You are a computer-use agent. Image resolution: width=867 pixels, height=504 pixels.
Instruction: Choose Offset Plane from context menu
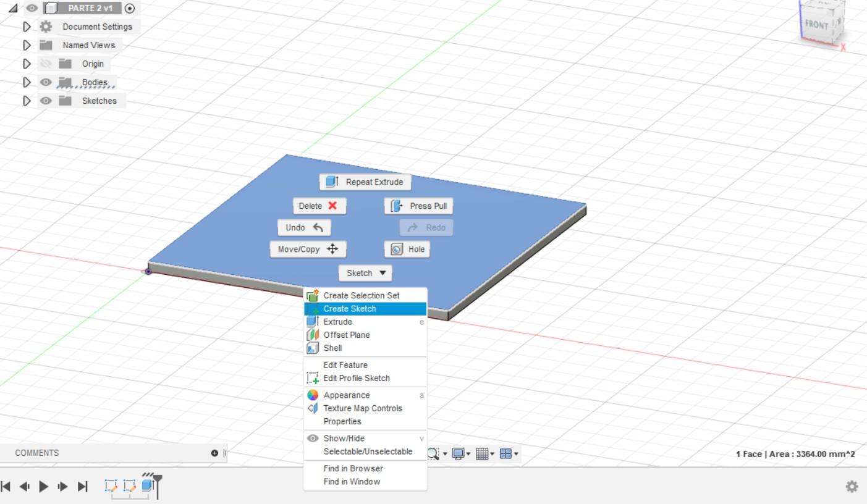point(365,335)
